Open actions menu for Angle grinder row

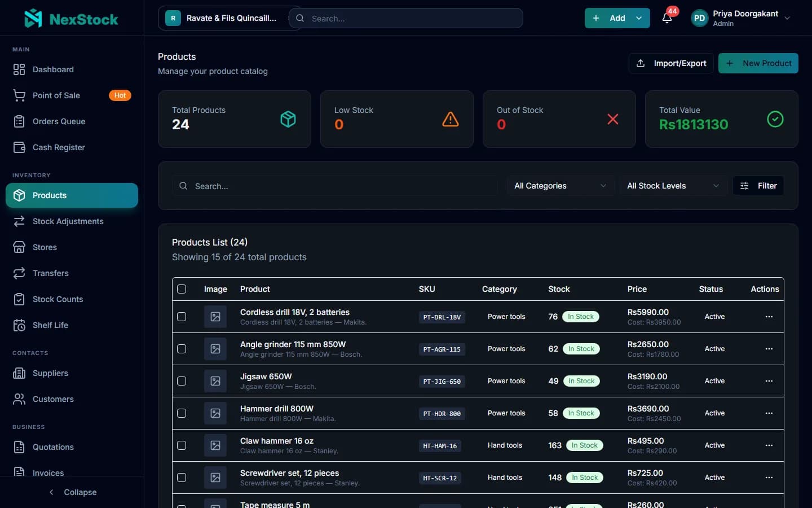769,349
